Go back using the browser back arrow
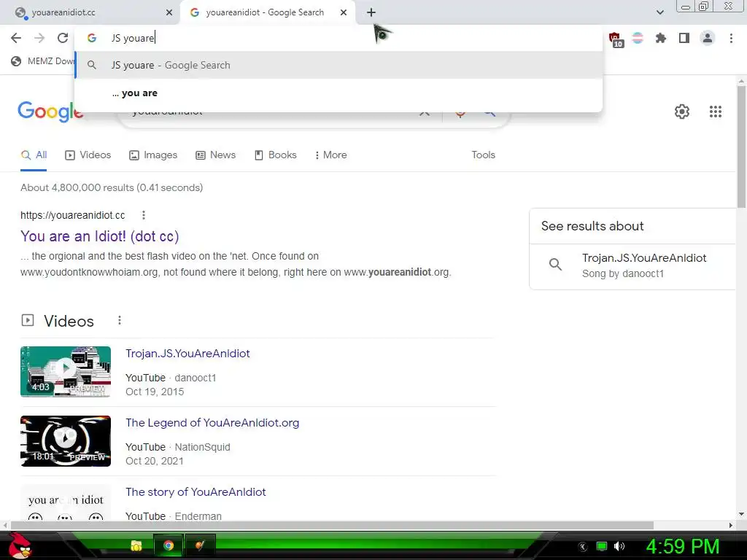Screen dimensions: 747x560 click(16, 38)
